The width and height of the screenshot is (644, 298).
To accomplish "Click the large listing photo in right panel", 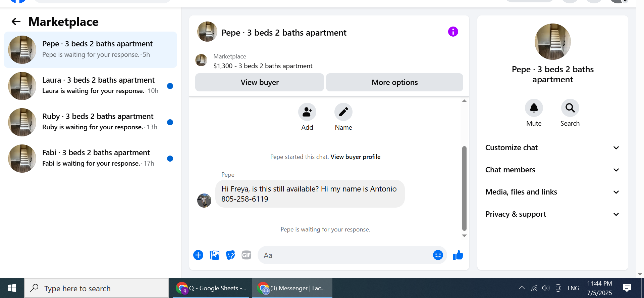I will 553,42.
